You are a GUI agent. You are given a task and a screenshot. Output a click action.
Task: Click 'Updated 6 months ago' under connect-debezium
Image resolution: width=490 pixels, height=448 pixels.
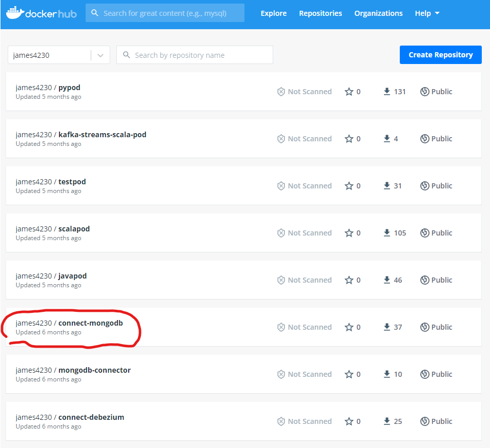49,426
